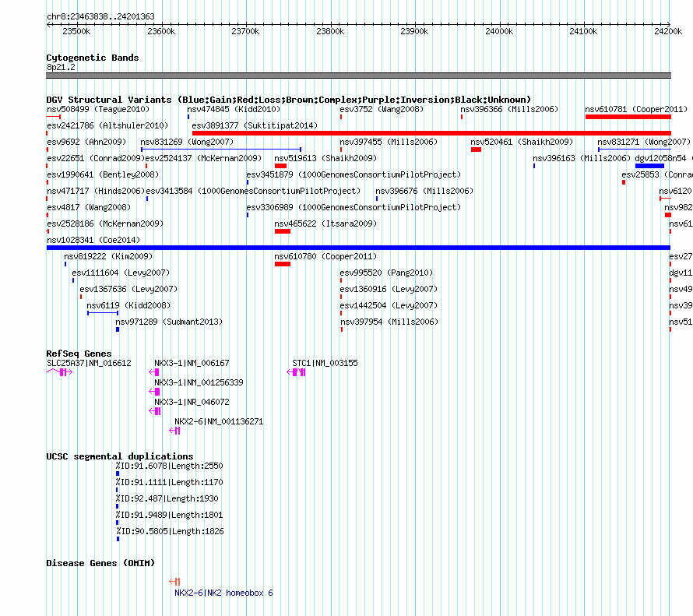This screenshot has width=693, height=616.
Task: Select the nsv396676 (Mills2006) label
Action: click(424, 191)
